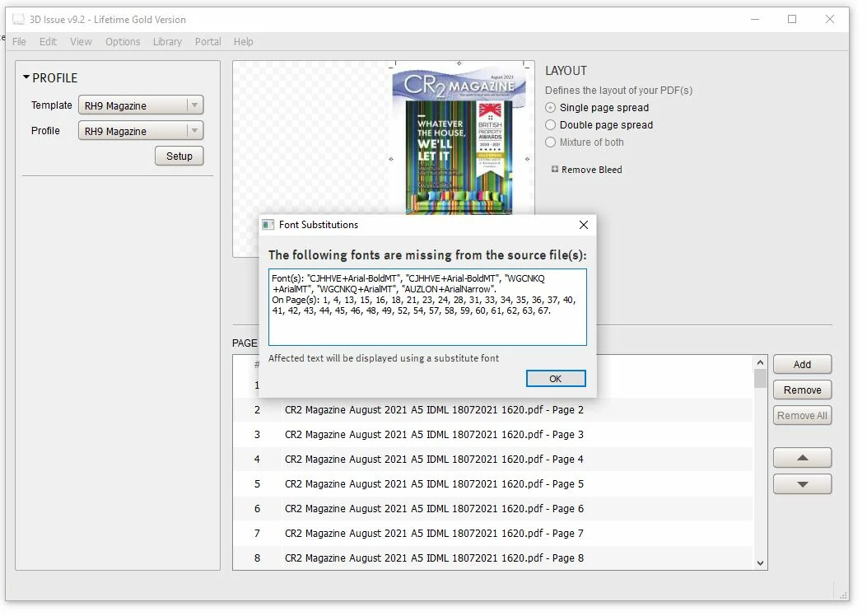Viewport: 867px width, 616px height.
Task: Click the Remove All button
Action: (x=802, y=415)
